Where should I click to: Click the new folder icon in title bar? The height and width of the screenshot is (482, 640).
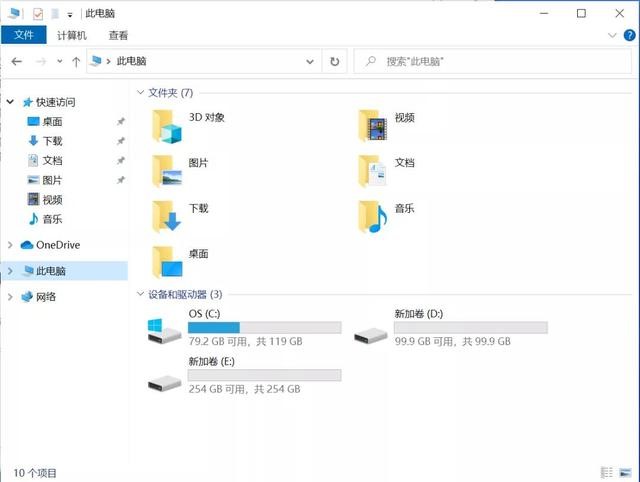point(55,14)
